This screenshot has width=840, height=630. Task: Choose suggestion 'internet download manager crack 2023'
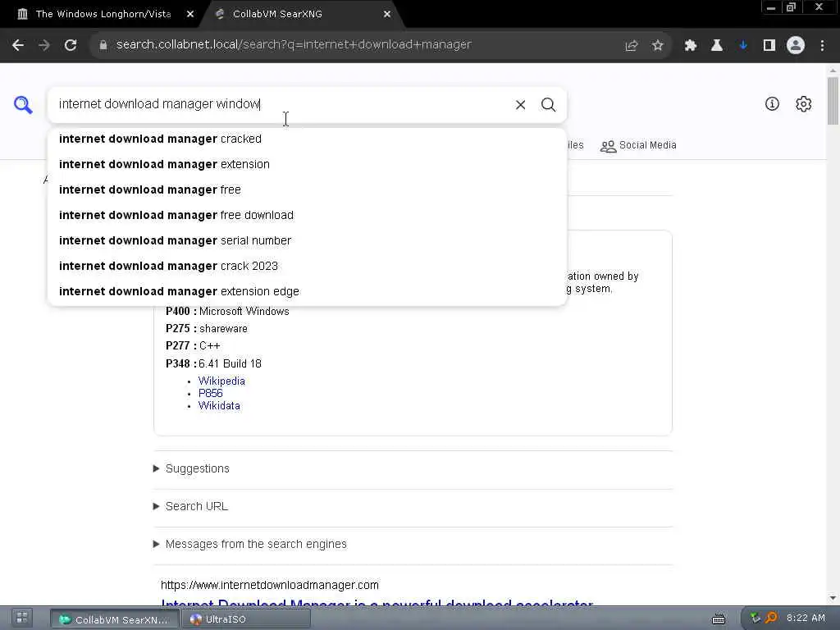click(x=307, y=267)
